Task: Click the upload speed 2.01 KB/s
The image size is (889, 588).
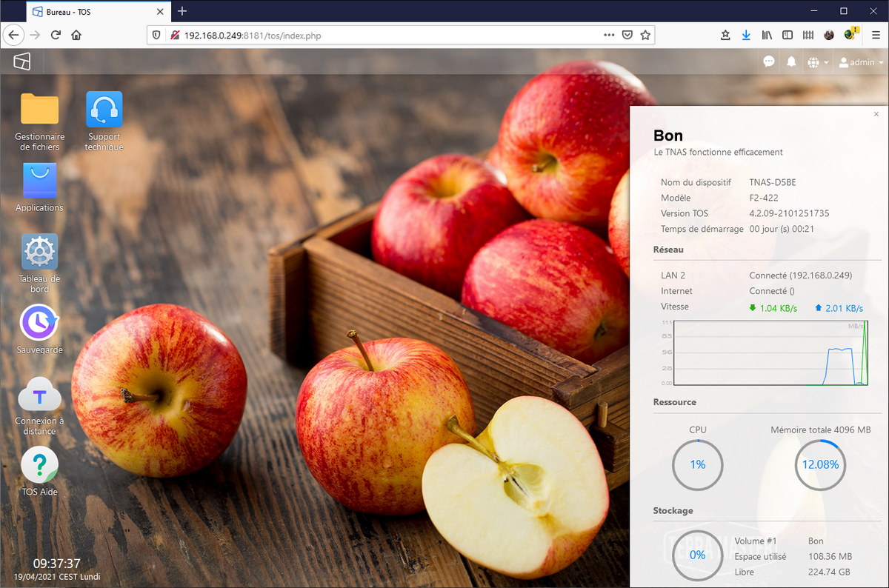Action: coord(839,308)
